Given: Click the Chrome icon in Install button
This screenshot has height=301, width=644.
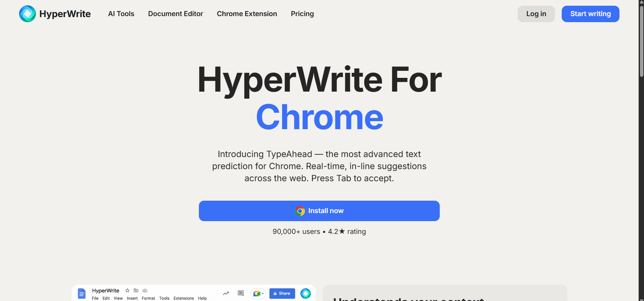Looking at the screenshot, I should click(x=300, y=211).
